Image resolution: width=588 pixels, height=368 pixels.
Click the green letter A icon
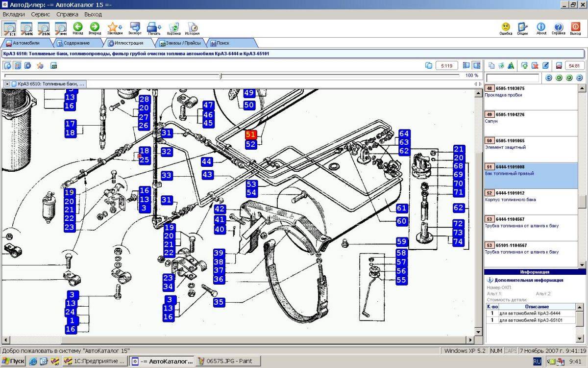[511, 65]
